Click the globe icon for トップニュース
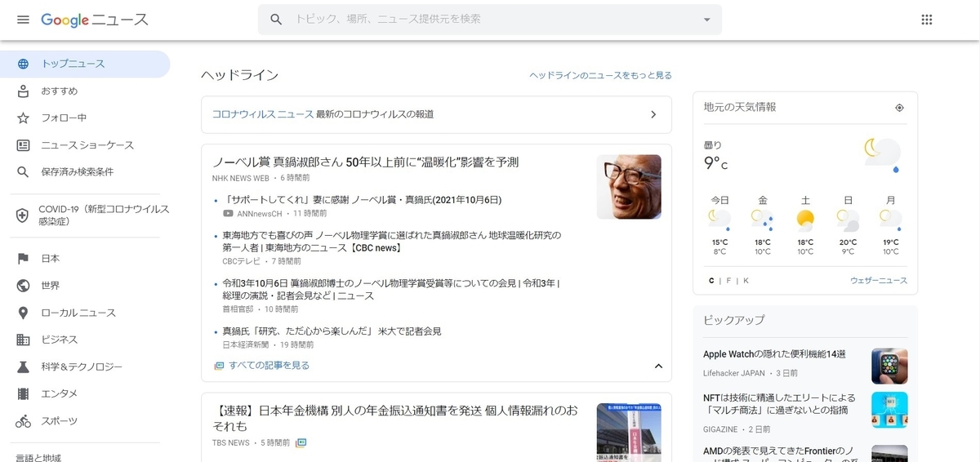 pos(23,64)
